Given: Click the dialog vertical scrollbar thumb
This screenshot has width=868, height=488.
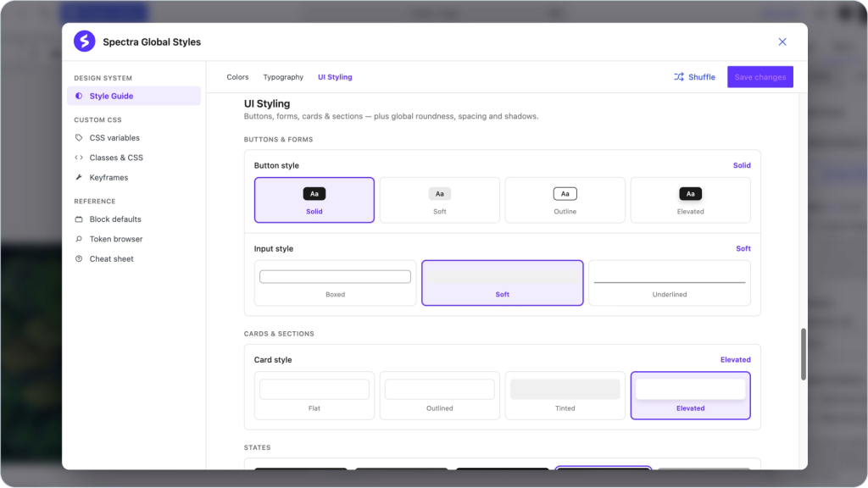Looking at the screenshot, I should (x=804, y=354).
